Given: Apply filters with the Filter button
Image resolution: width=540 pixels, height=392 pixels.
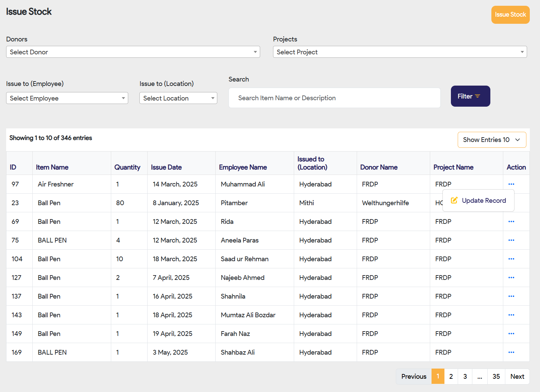Looking at the screenshot, I should (470, 96).
